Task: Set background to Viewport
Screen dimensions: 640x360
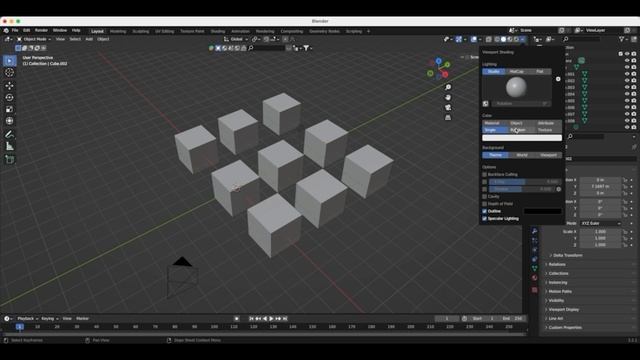Action: (x=549, y=155)
